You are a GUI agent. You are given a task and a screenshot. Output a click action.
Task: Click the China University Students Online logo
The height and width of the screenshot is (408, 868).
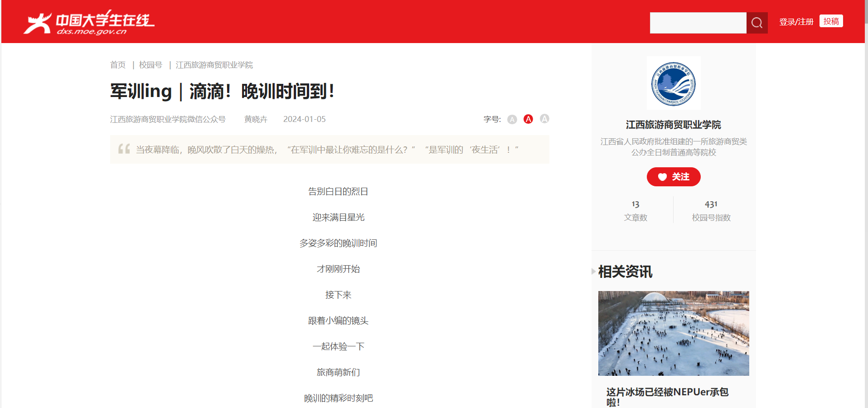coord(89,23)
